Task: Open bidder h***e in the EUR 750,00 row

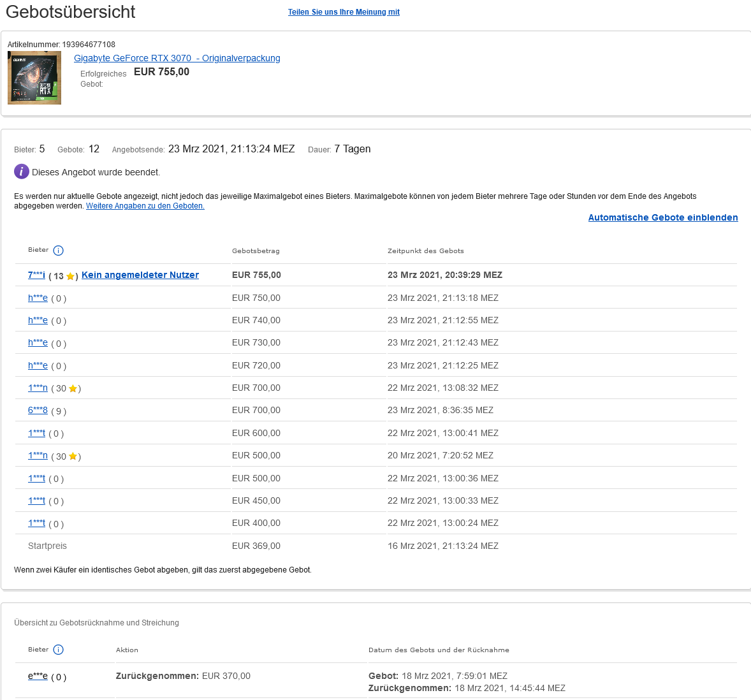Action: click(x=38, y=298)
